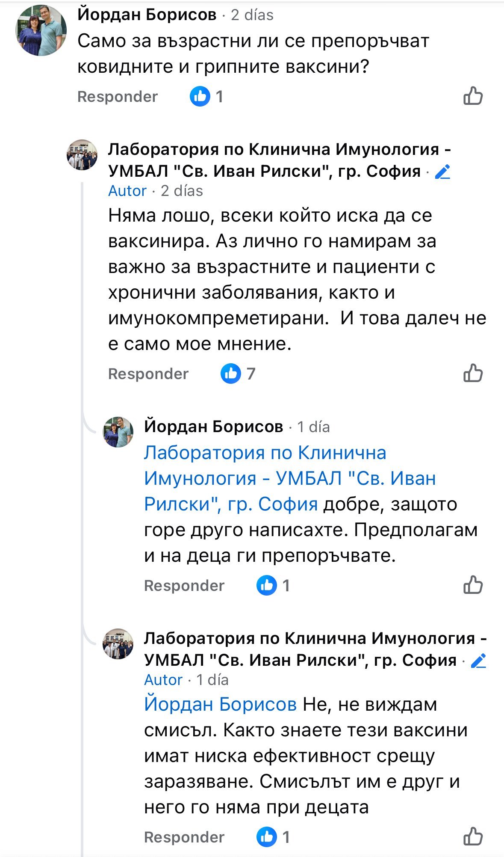Open Йордан Борисов's profile name on the top comment
Image resolution: width=504 pixels, height=857 pixels.
147,15
